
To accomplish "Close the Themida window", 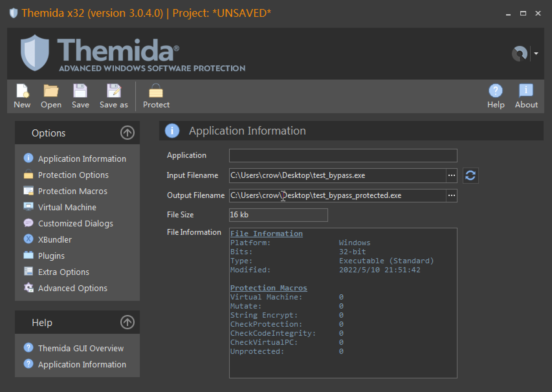I will coord(538,13).
